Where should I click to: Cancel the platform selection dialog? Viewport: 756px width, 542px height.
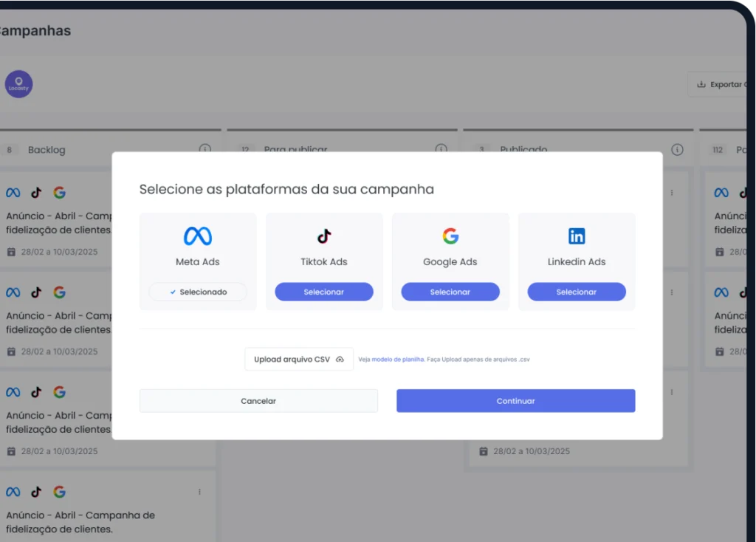coord(258,401)
